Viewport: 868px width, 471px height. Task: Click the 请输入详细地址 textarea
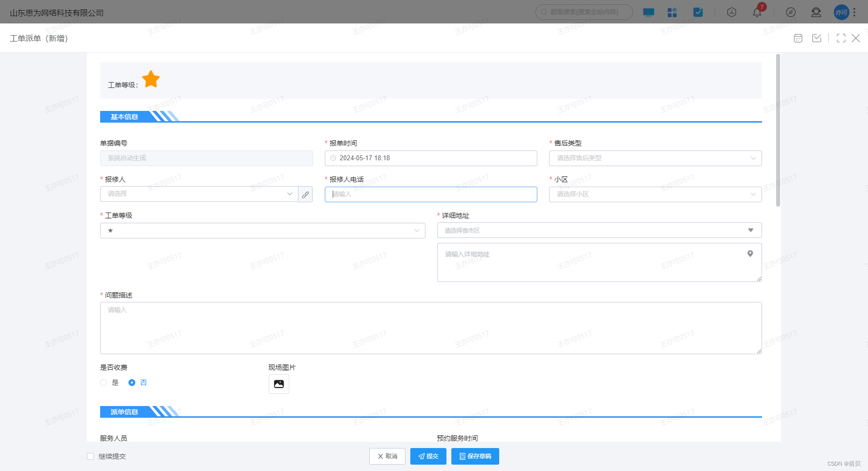pos(599,262)
